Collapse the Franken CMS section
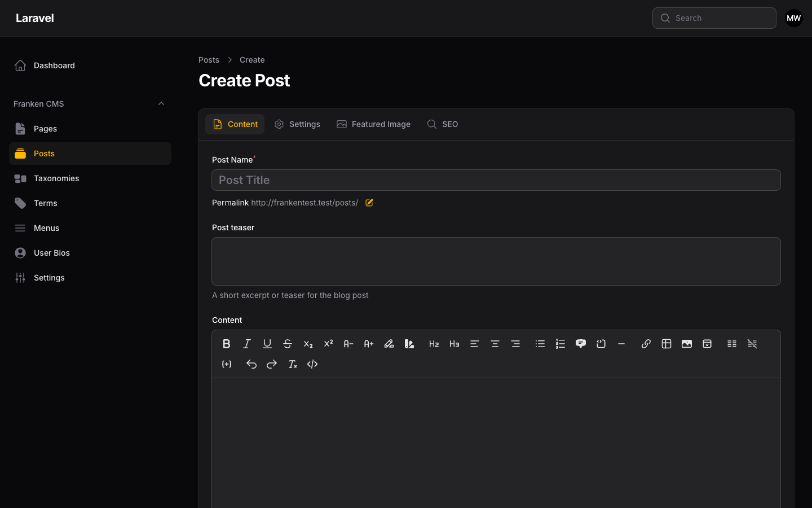The image size is (812, 508). tap(161, 103)
